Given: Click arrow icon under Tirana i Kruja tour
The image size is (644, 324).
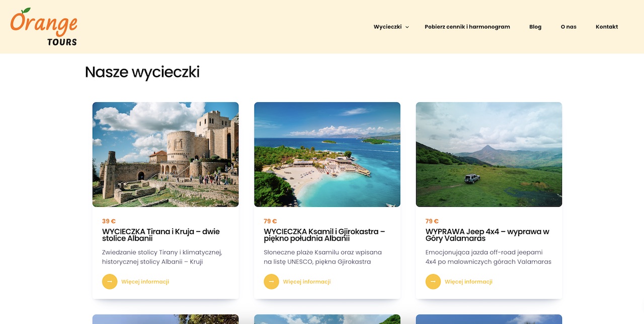Looking at the screenshot, I should click(x=110, y=282).
